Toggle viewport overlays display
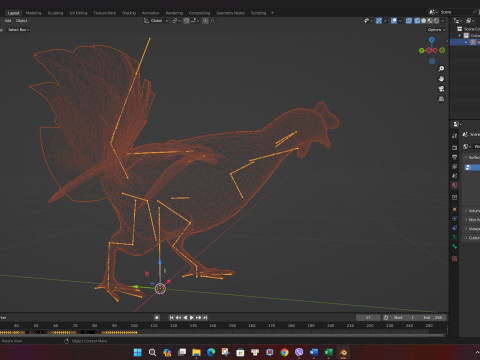 click(x=394, y=21)
